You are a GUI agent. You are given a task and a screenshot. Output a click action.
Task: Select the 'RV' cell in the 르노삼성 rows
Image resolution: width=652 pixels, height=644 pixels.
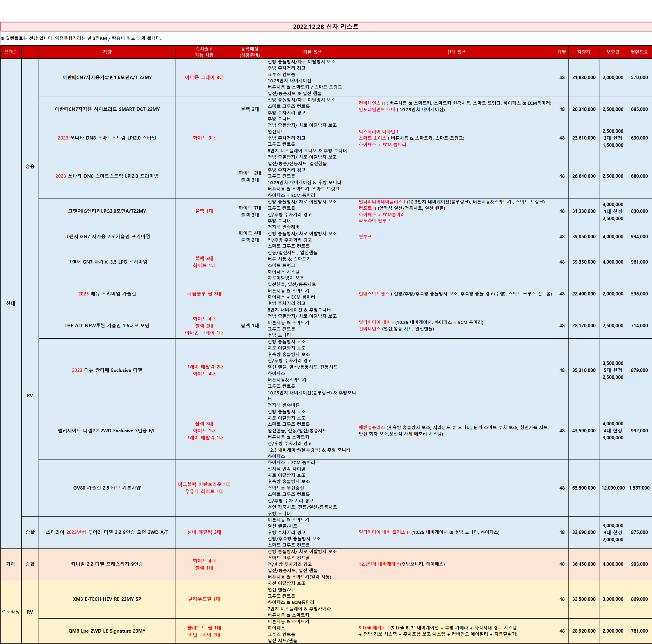point(30,612)
